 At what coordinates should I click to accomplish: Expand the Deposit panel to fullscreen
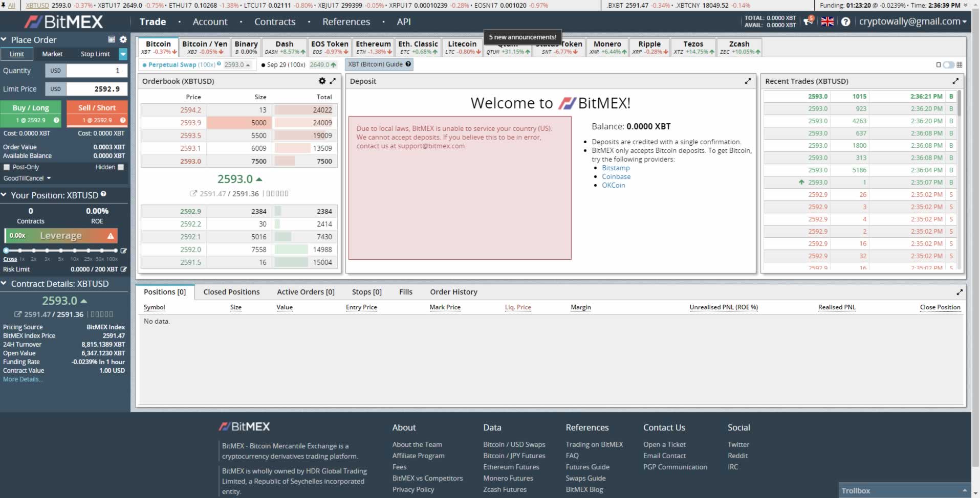click(748, 81)
